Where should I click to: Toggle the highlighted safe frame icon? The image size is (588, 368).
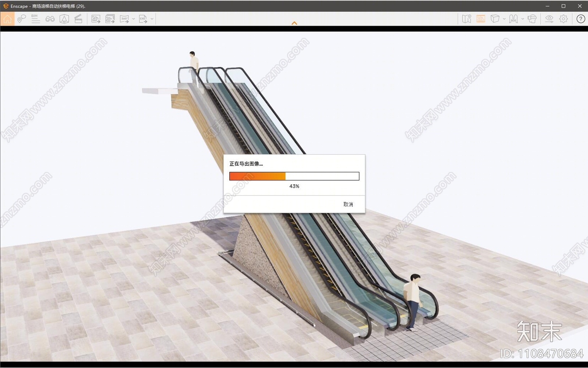pos(481,19)
